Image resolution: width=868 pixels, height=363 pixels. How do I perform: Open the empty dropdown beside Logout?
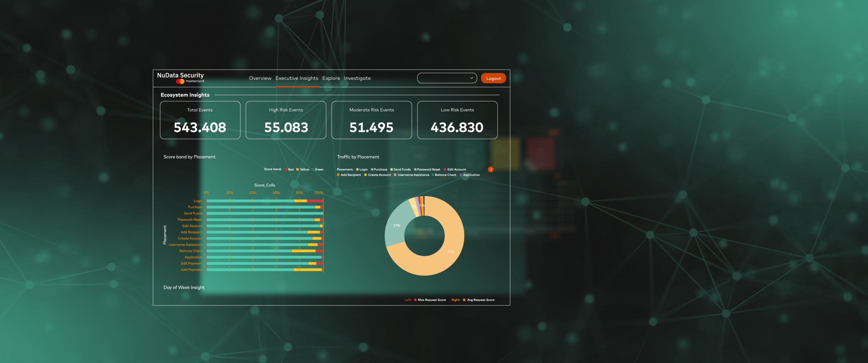pos(443,78)
